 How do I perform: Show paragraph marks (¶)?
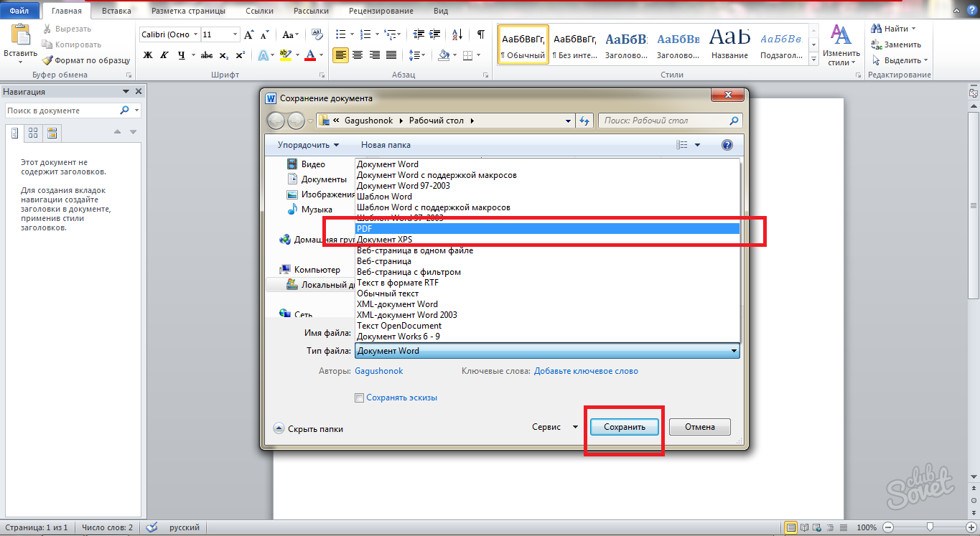coord(480,34)
